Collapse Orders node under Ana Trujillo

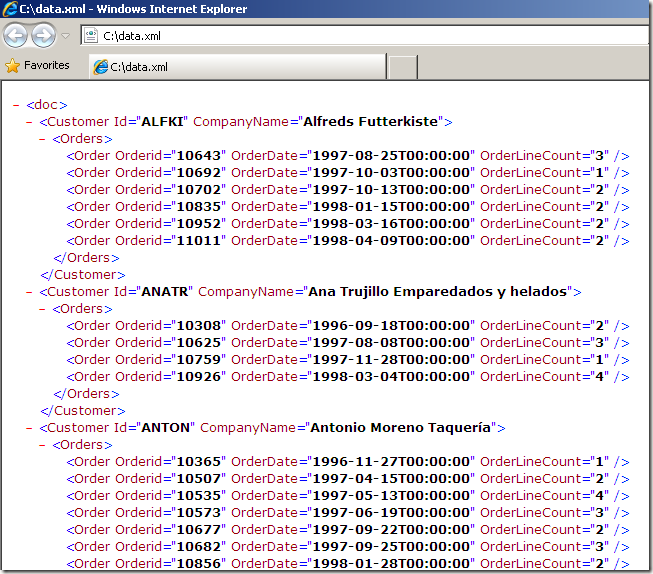coord(42,309)
